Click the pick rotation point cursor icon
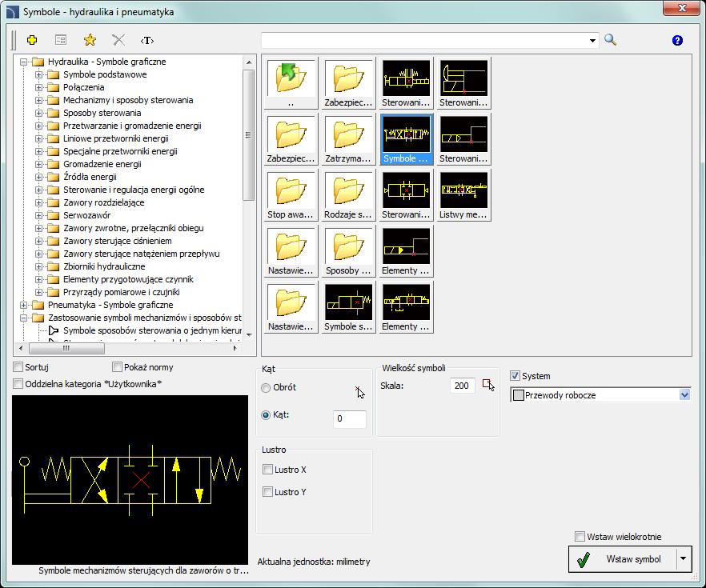This screenshot has height=588, width=706. point(359,392)
